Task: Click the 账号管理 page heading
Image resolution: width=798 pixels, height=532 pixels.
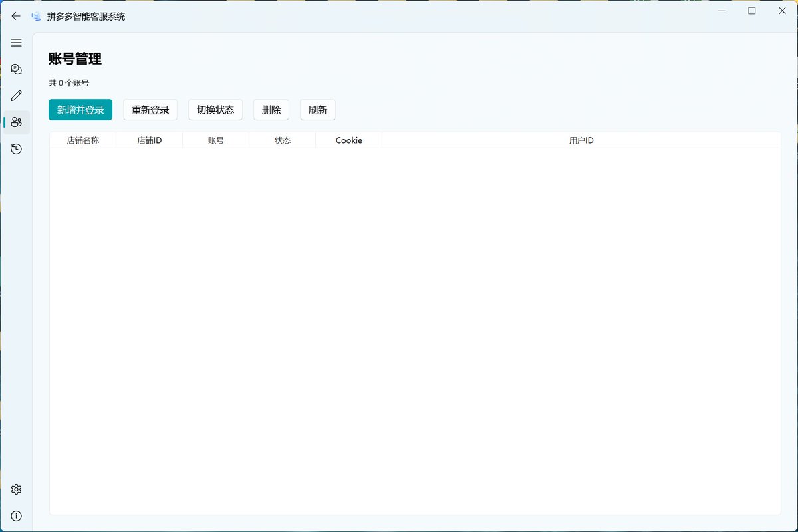Action: pyautogui.click(x=75, y=59)
